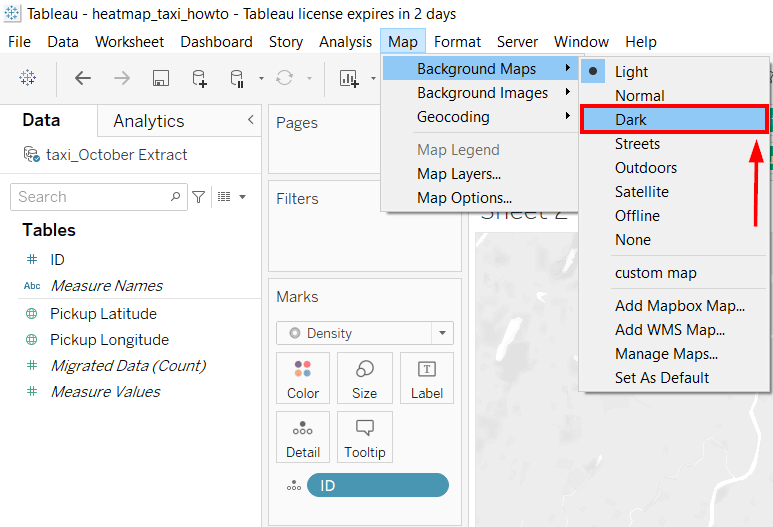The height and width of the screenshot is (527, 773).
Task: Click the detail icon left of ID pill
Action: pos(294,486)
